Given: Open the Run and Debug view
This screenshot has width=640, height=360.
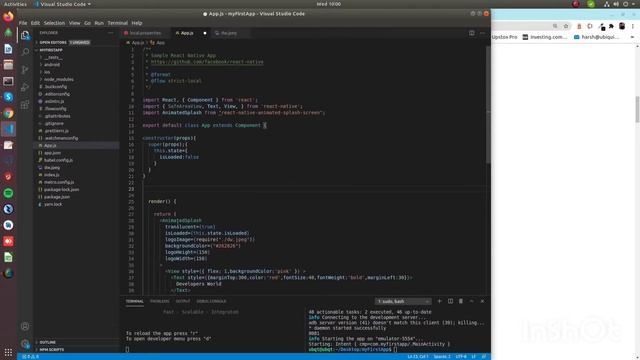Looking at the screenshot, I should 25,87.
